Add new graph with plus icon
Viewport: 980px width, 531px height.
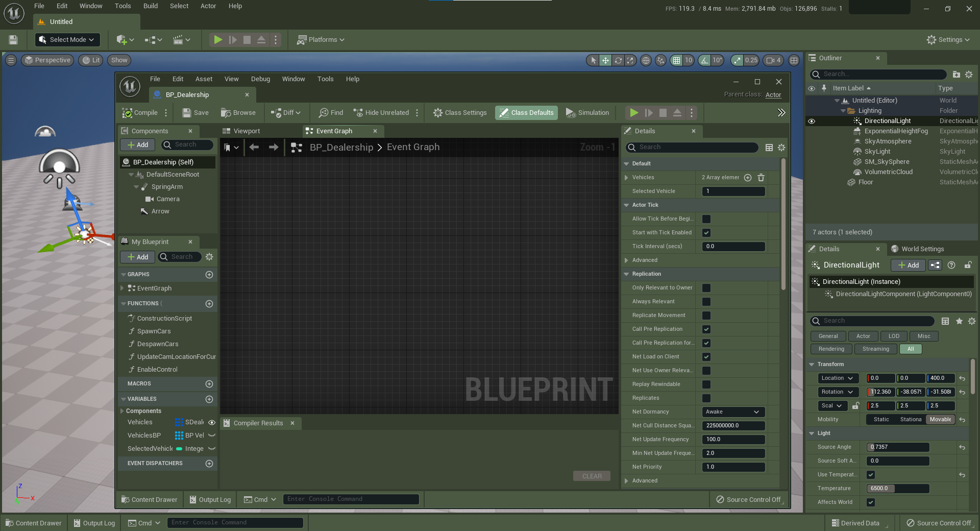click(209, 275)
